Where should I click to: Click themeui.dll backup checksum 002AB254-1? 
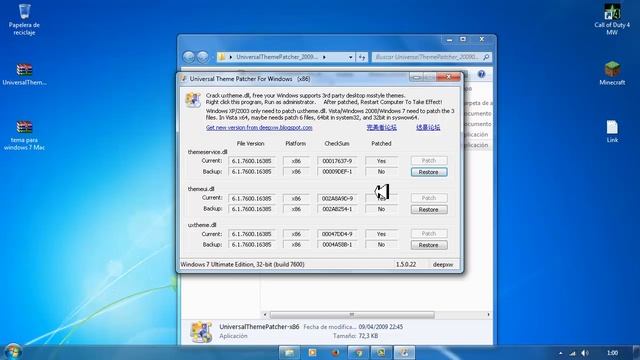[x=337, y=209]
